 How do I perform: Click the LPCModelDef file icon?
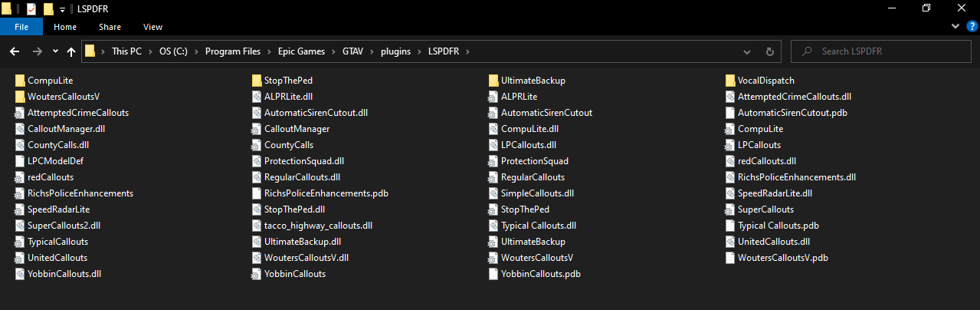click(20, 161)
